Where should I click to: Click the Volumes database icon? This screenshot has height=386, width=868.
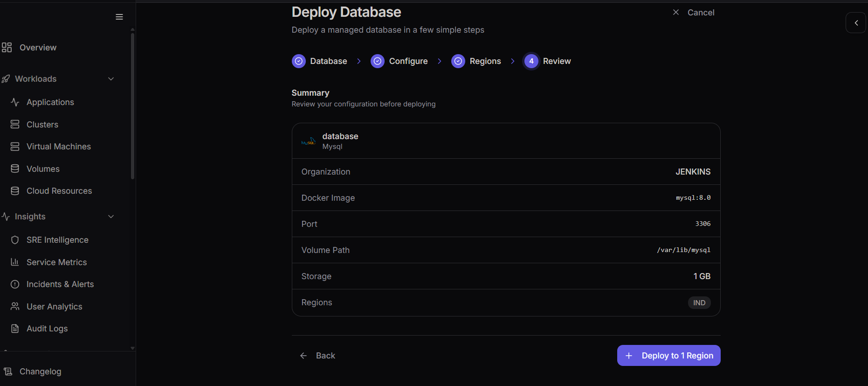[15, 168]
